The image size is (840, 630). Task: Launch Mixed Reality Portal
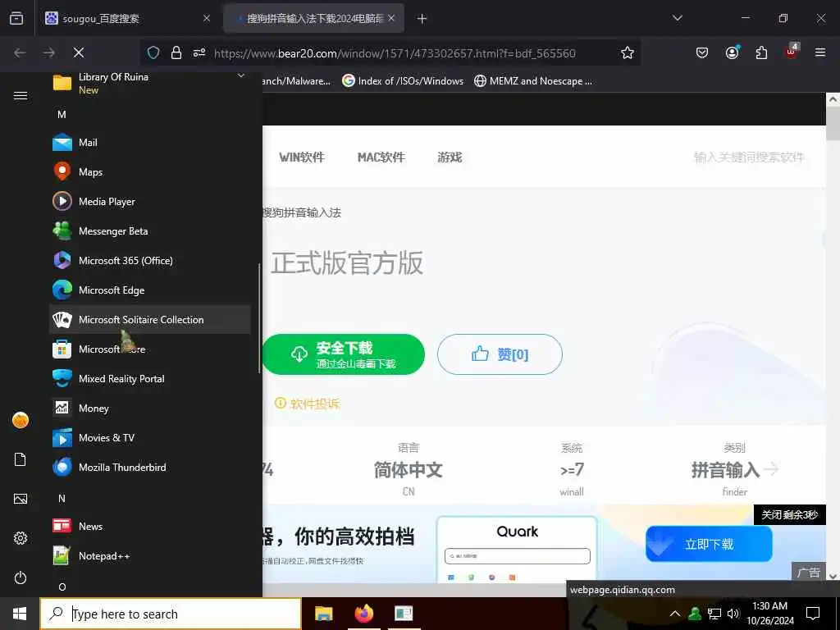pos(150,379)
